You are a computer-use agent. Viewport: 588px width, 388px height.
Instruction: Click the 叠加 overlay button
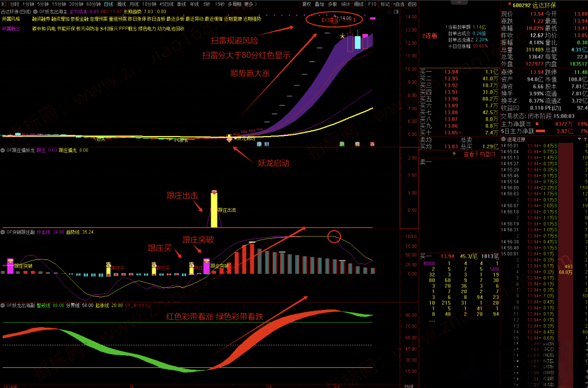(319, 3)
